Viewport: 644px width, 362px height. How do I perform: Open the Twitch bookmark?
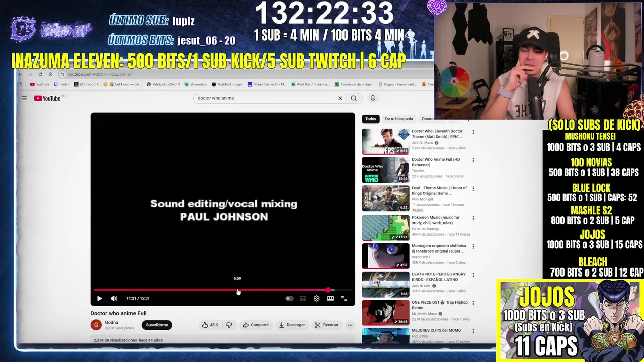(x=62, y=84)
